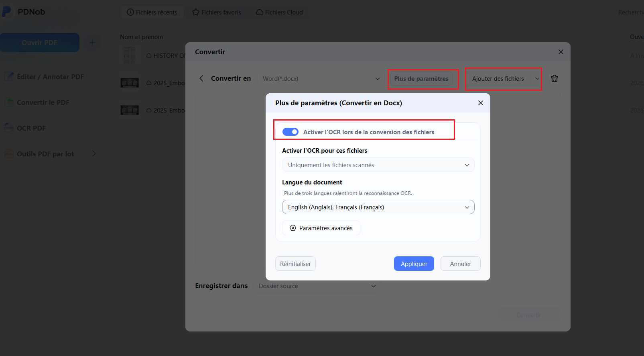Close the Plus de paramètres dialog

(480, 103)
